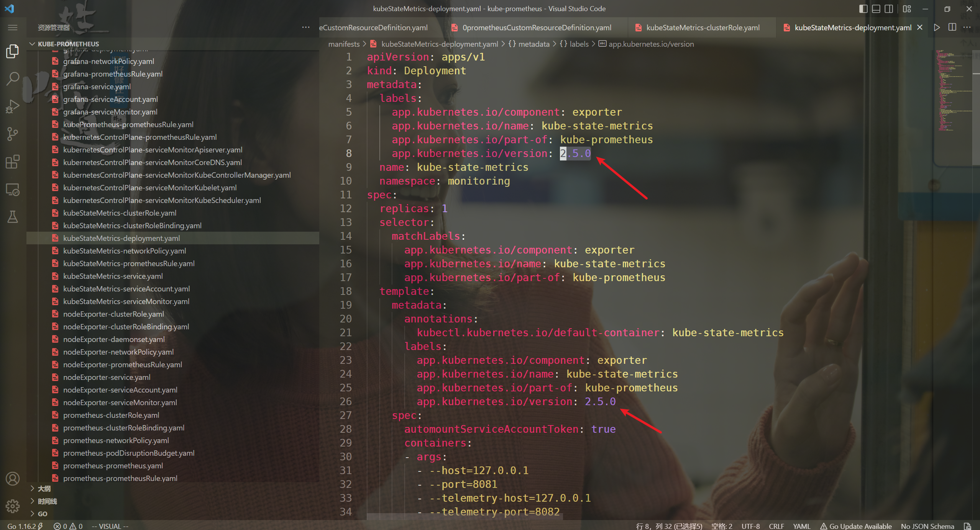
Task: Click errors and warnings status indicator
Action: 68,526
